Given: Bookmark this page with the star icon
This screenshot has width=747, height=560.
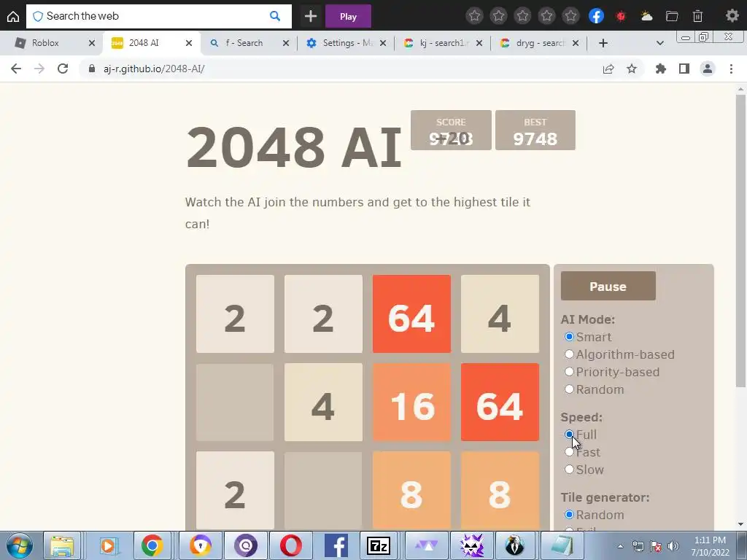Looking at the screenshot, I should pos(632,69).
